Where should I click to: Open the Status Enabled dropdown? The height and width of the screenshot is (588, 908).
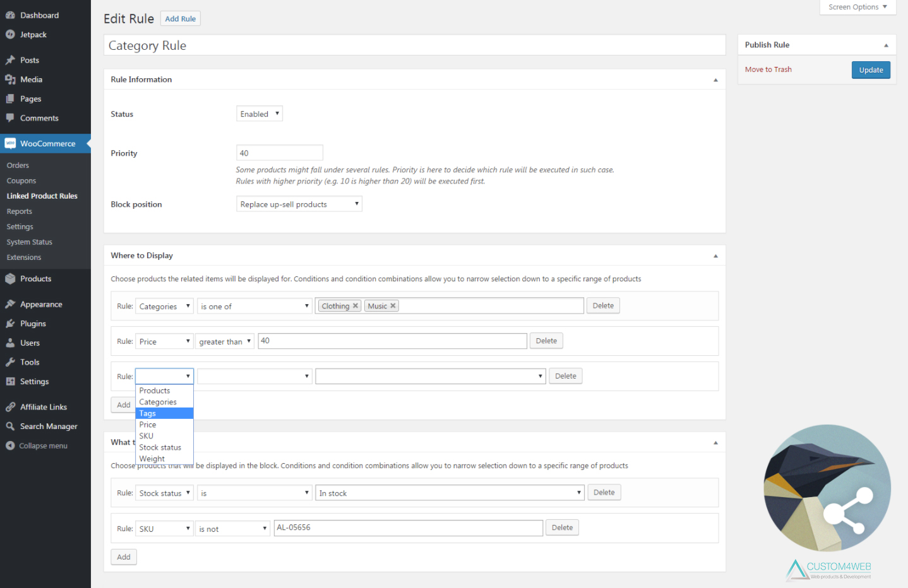click(x=260, y=114)
